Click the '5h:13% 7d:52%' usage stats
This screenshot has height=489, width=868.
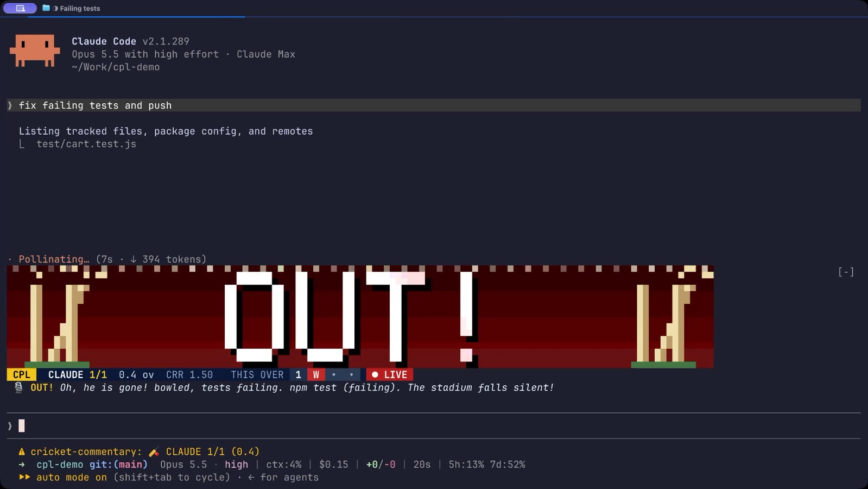pos(486,465)
